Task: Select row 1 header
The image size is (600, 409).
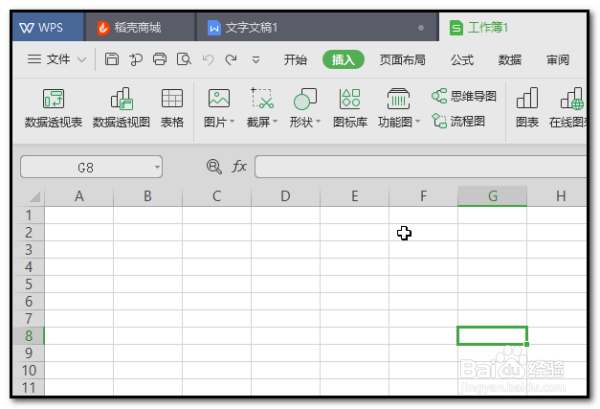Action: pyautogui.click(x=29, y=215)
